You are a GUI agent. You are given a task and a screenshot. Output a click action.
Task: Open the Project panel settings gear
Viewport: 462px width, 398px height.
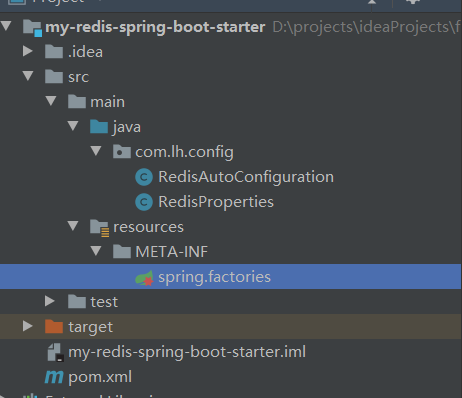pyautogui.click(x=413, y=2)
